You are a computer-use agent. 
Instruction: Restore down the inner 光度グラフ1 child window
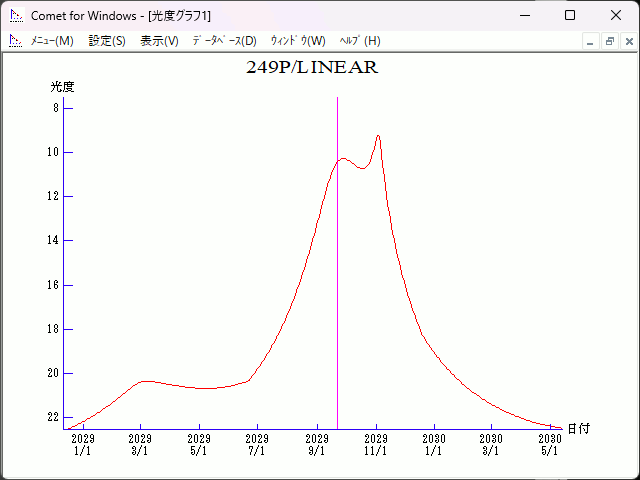click(x=609, y=41)
